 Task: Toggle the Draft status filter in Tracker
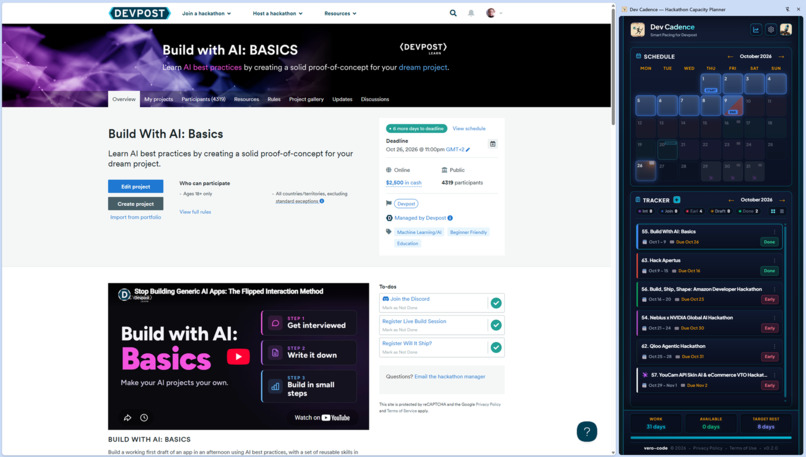[x=720, y=211]
